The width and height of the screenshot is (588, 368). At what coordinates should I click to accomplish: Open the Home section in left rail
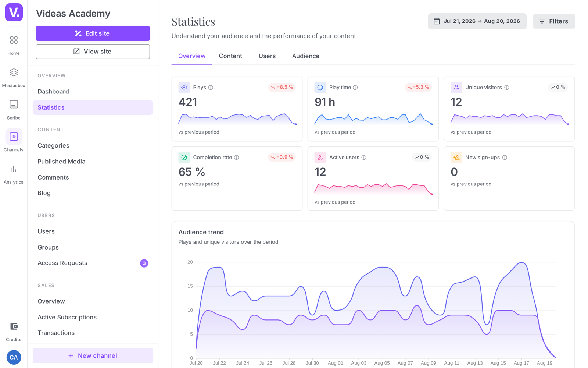14,45
